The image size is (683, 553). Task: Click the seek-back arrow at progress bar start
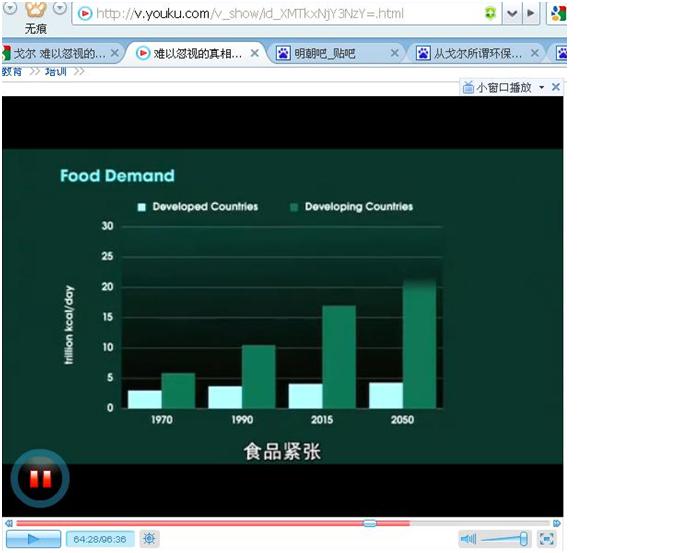pyautogui.click(x=8, y=523)
